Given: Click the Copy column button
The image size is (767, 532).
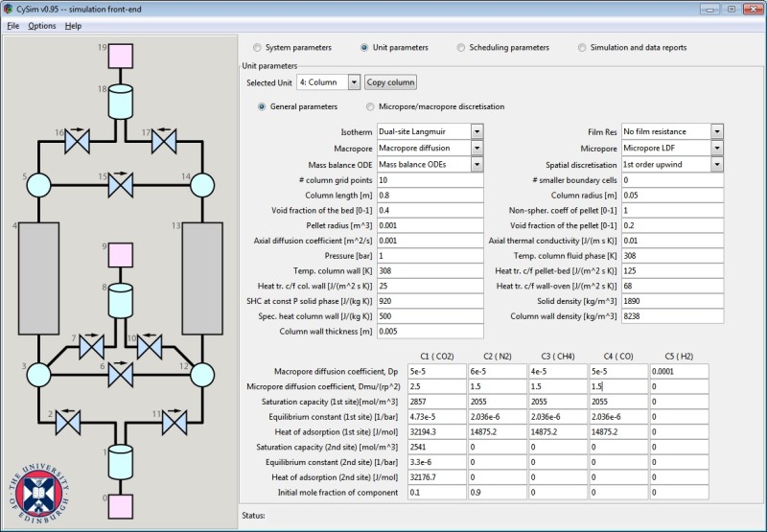Looking at the screenshot, I should pos(391,82).
